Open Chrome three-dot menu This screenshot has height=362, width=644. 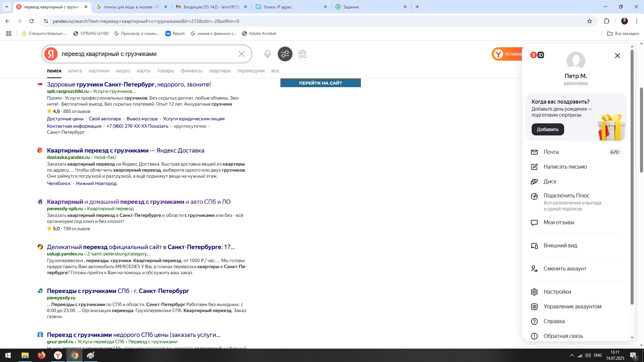point(637,21)
